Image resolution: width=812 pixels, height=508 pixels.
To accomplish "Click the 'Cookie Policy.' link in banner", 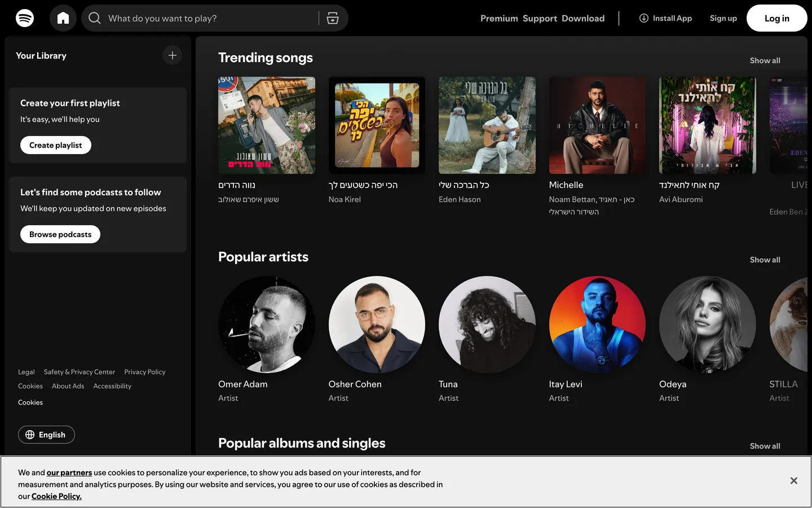I will click(56, 496).
